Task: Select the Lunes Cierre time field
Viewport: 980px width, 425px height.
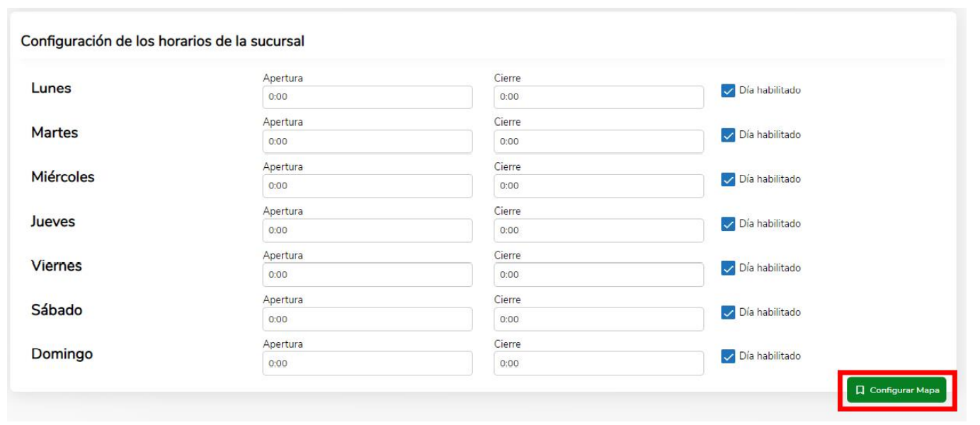Action: pyautogui.click(x=599, y=97)
